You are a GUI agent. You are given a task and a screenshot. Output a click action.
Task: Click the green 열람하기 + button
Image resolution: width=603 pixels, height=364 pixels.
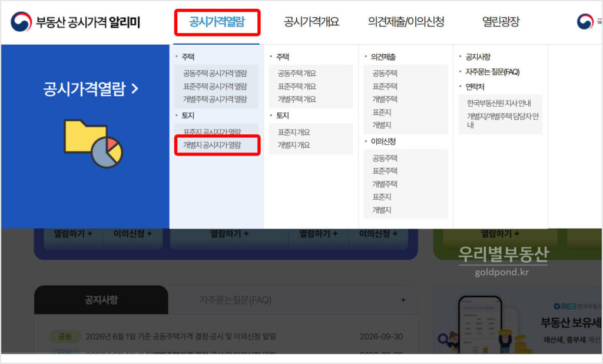(500, 234)
